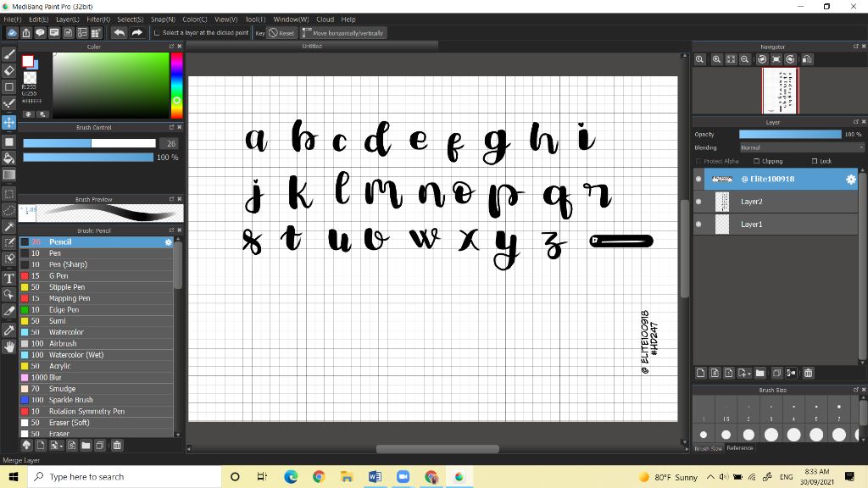Select the Shape brush tool
This screenshot has height=488, width=868.
8,87
